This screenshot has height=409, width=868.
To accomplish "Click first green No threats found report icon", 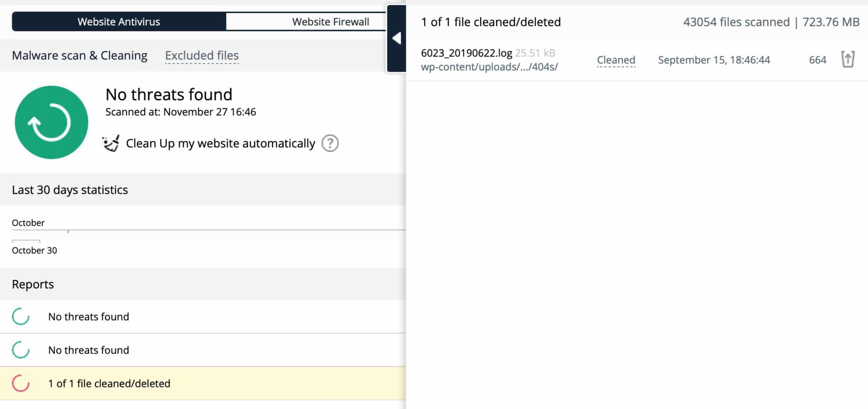I will pos(21,317).
